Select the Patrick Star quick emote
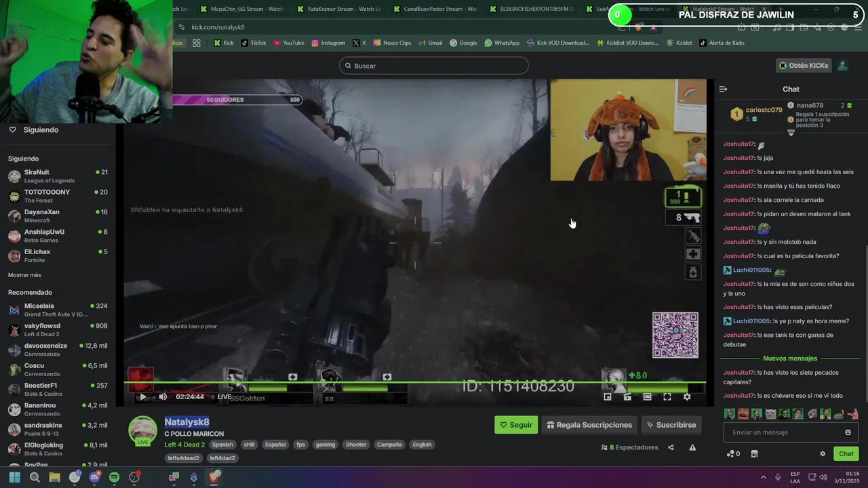Image resolution: width=868 pixels, height=488 pixels. coord(852,413)
